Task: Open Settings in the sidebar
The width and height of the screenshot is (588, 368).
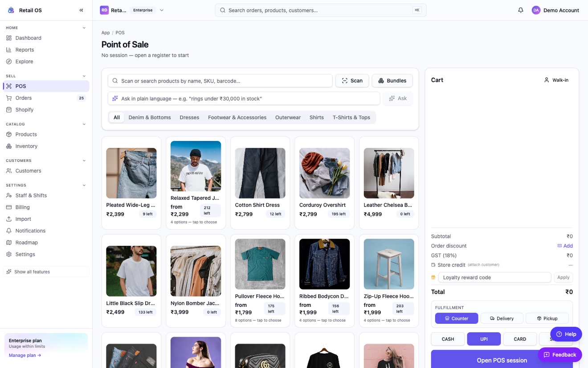Action: point(46,254)
